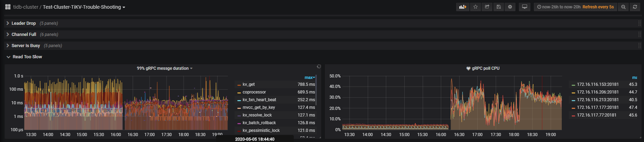The height and width of the screenshot is (142, 644).
Task: Click the kv_txn_heart_beat color swatch
Action: 239,100
